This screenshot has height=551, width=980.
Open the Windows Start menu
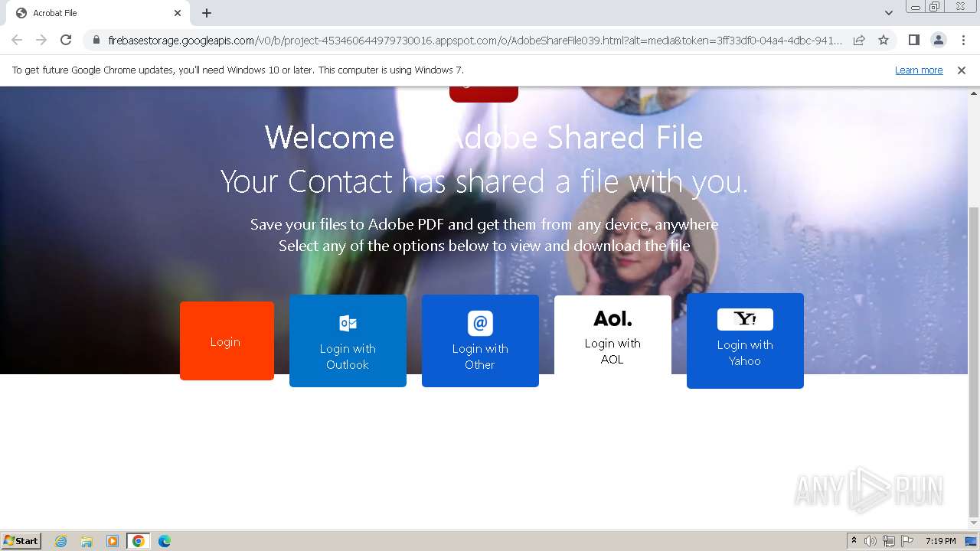click(x=21, y=541)
